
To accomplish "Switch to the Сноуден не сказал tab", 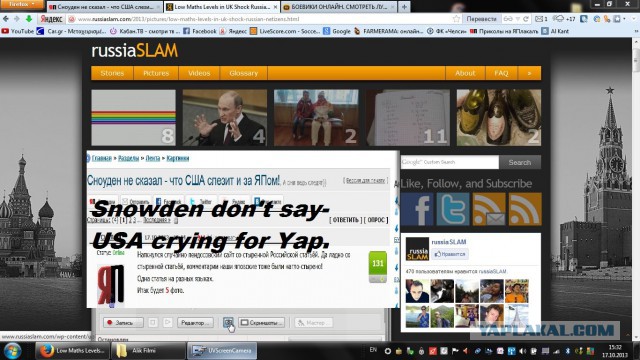I will coord(105,7).
